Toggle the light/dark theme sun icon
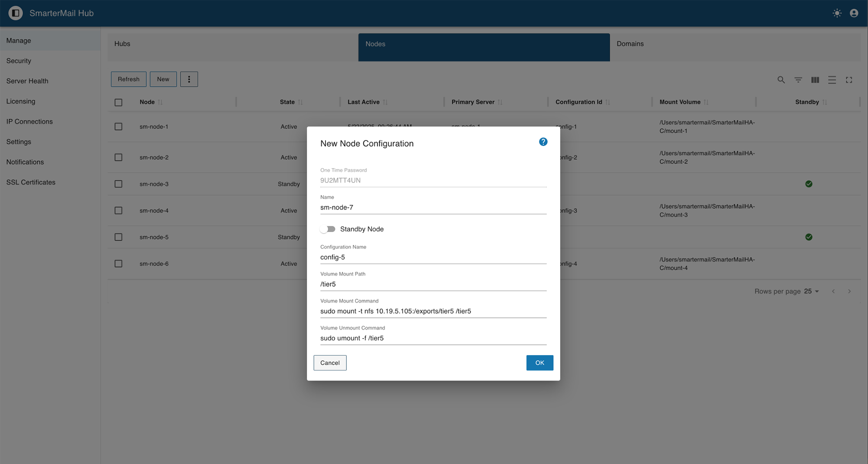The height and width of the screenshot is (464, 868). [x=837, y=13]
